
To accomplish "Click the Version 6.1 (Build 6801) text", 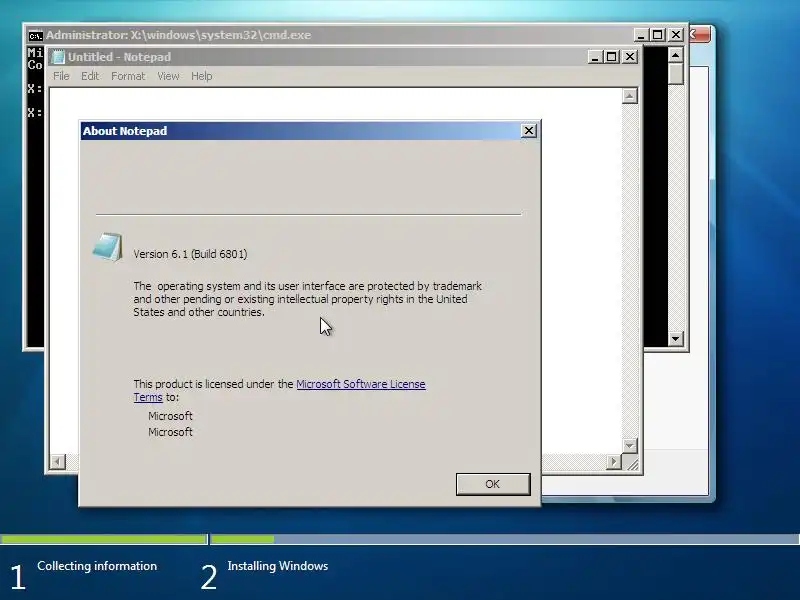I will click(x=190, y=254).
